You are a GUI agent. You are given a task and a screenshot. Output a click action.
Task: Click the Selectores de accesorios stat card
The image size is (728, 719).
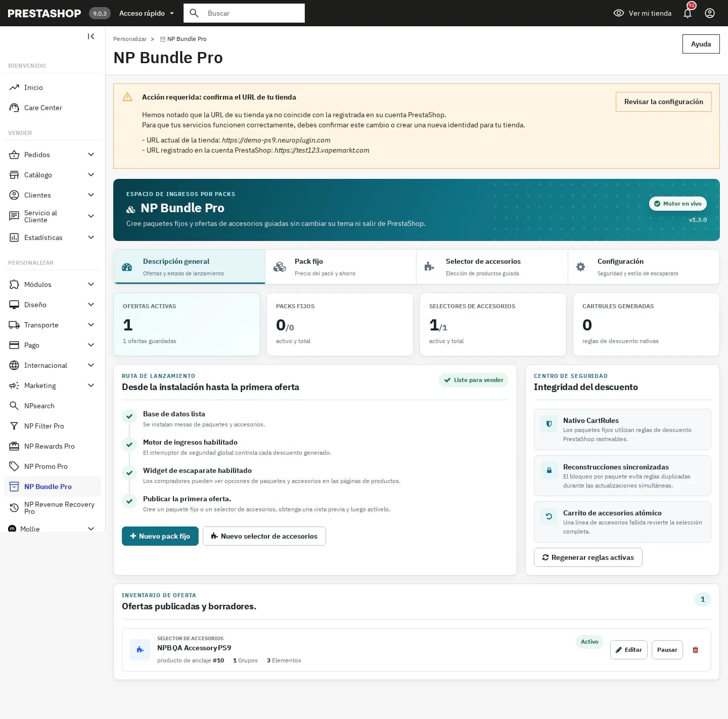click(493, 324)
